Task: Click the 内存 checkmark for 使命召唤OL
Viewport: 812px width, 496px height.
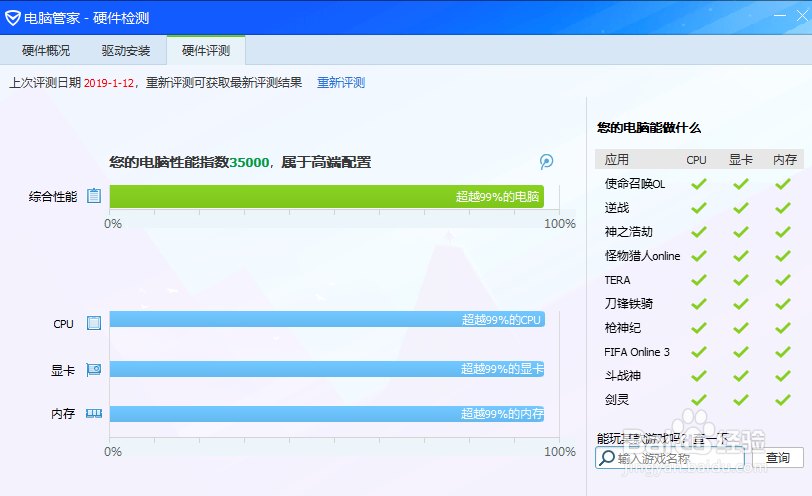Action: tap(782, 184)
